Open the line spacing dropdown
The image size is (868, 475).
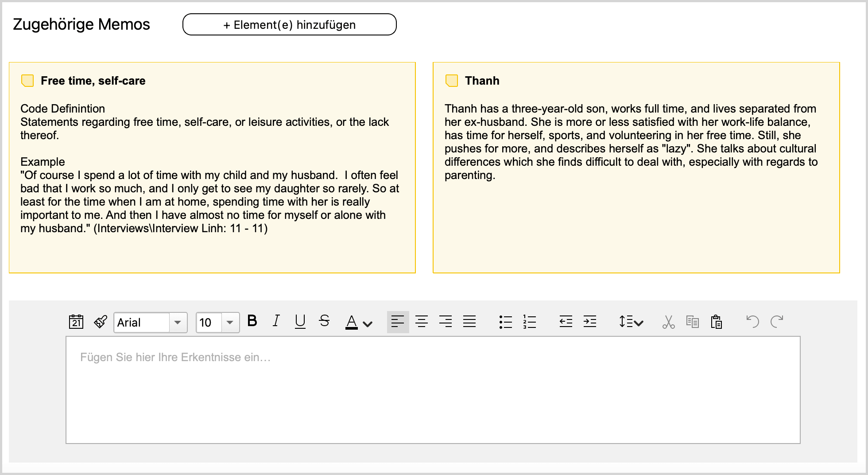631,322
